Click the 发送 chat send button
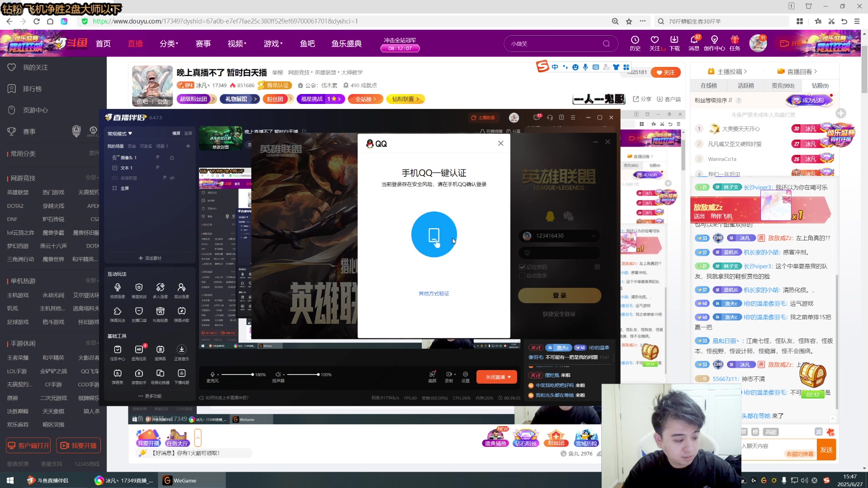This screenshot has width=868, height=488. [x=826, y=450]
